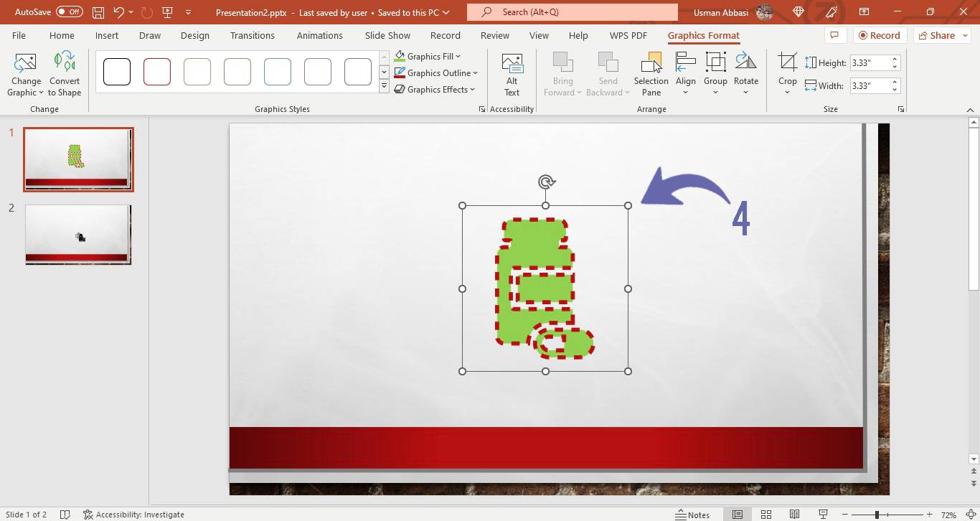
Task: Click the Crop tool
Action: click(x=788, y=63)
